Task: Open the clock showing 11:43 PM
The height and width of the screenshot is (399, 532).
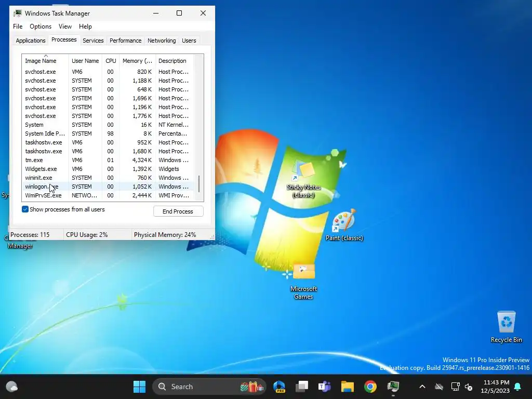Action: click(x=495, y=387)
